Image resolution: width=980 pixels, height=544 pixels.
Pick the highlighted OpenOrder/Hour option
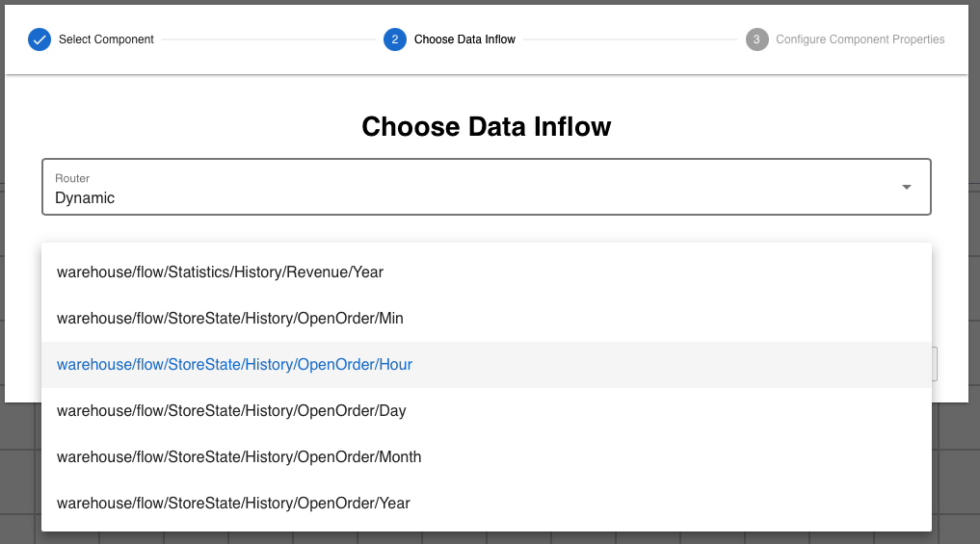(234, 365)
